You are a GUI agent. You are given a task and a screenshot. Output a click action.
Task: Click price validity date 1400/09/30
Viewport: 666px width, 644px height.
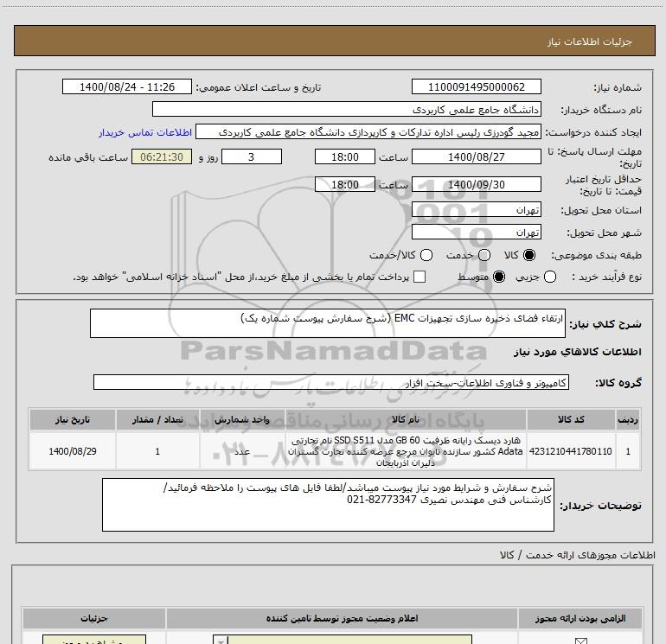(476, 184)
